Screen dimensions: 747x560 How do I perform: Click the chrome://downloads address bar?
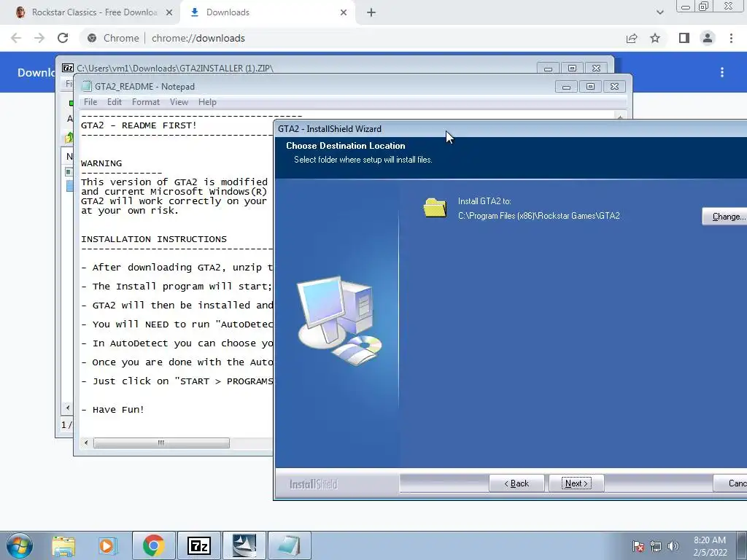click(352, 38)
